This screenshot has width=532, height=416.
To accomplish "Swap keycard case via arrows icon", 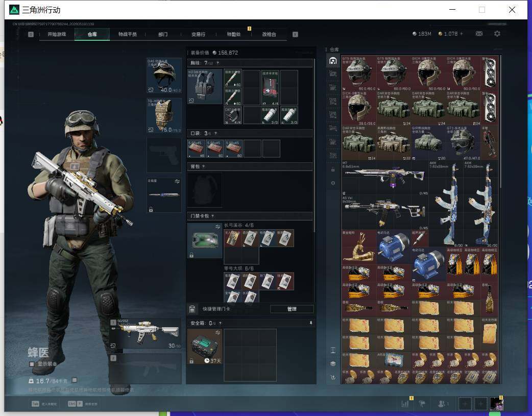I will click(217, 227).
